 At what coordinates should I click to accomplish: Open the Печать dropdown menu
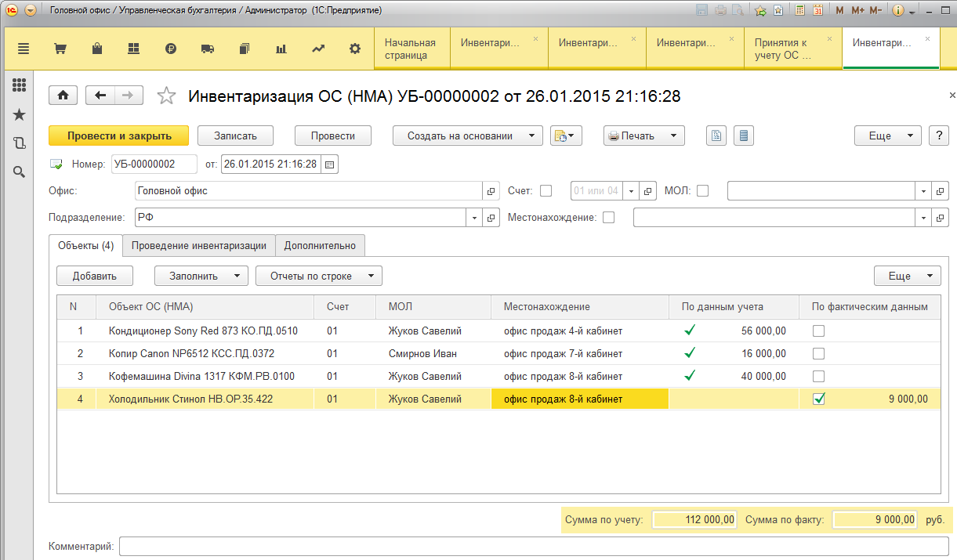tap(644, 135)
